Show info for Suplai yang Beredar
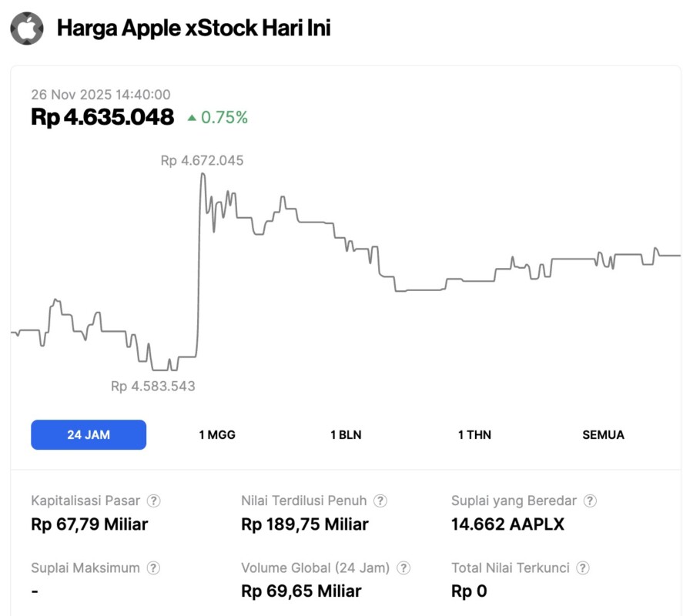 [x=590, y=500]
